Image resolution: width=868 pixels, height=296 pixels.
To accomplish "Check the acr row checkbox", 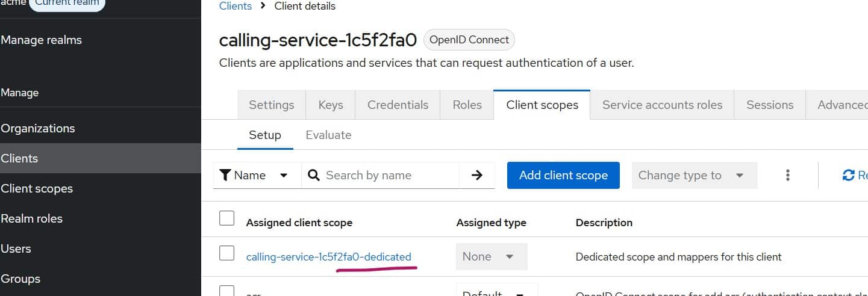I will click(226, 291).
